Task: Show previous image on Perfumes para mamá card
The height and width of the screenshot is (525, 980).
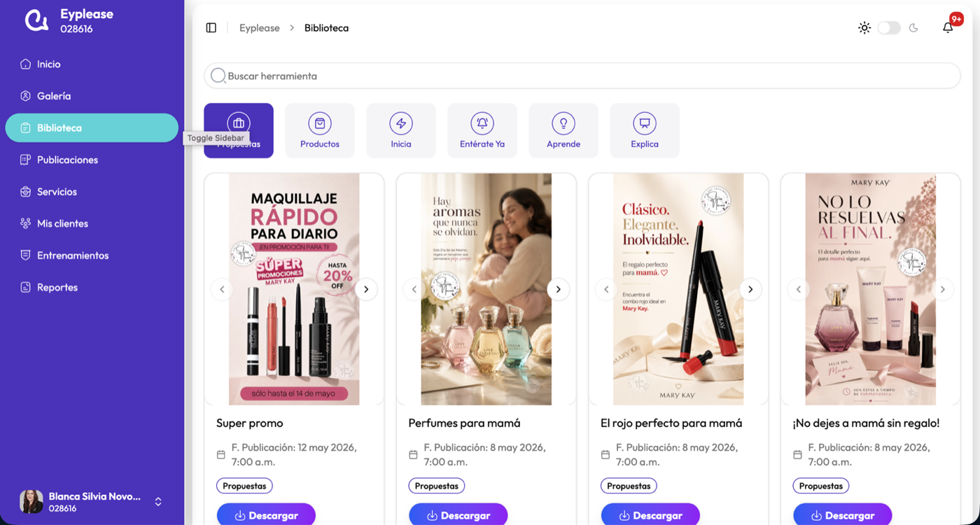Action: point(414,289)
